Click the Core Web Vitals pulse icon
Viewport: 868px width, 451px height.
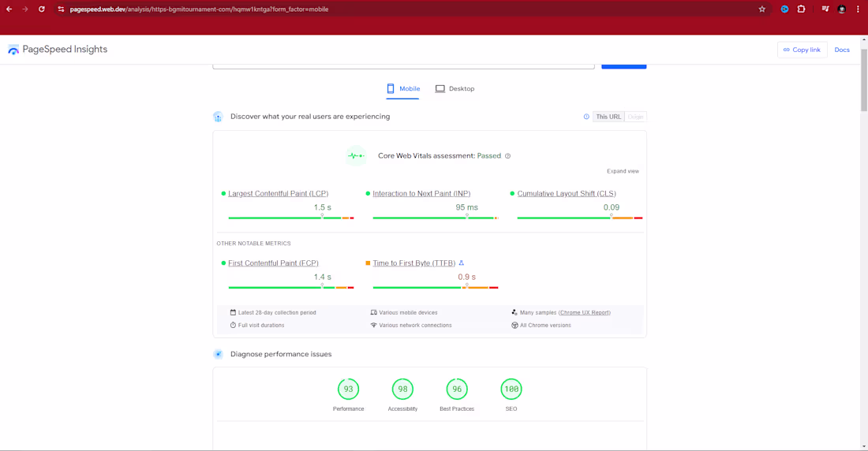pyautogui.click(x=356, y=156)
